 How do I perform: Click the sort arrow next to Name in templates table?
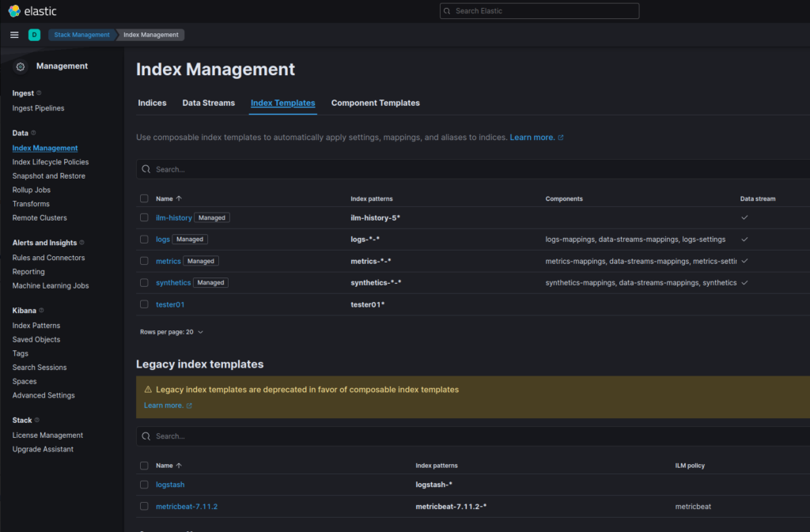point(179,198)
